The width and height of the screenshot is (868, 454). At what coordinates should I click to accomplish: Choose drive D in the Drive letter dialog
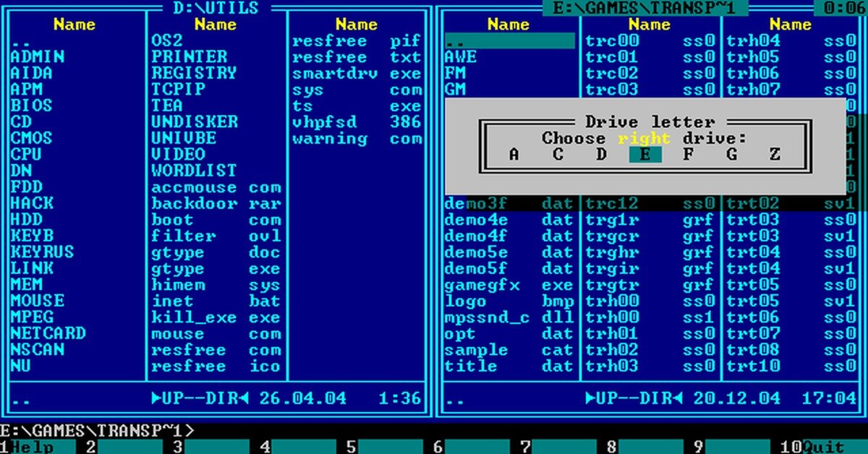(601, 154)
